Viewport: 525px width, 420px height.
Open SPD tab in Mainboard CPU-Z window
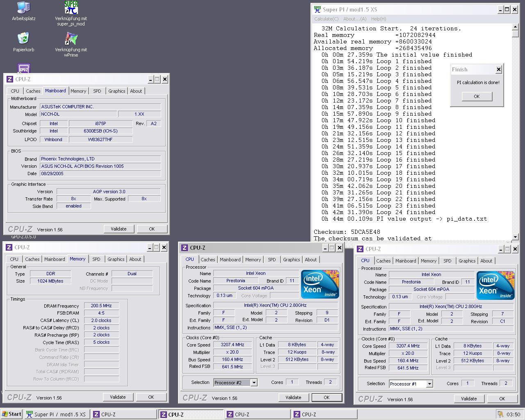point(97,91)
